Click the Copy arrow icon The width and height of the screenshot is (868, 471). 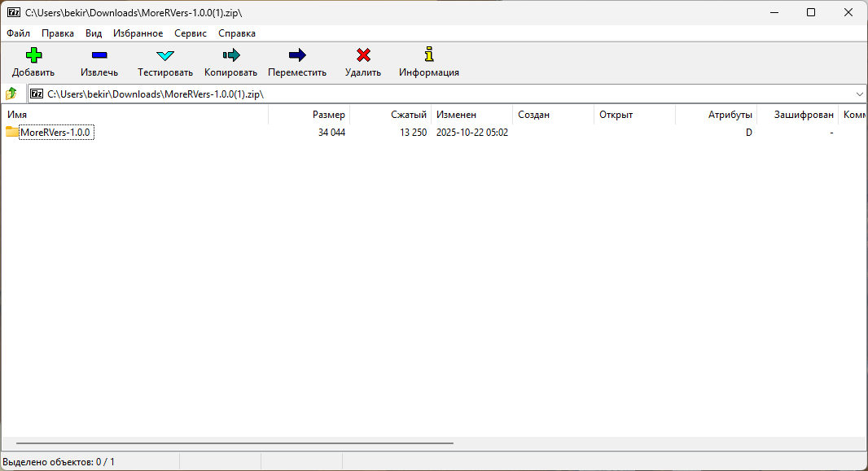click(230, 55)
